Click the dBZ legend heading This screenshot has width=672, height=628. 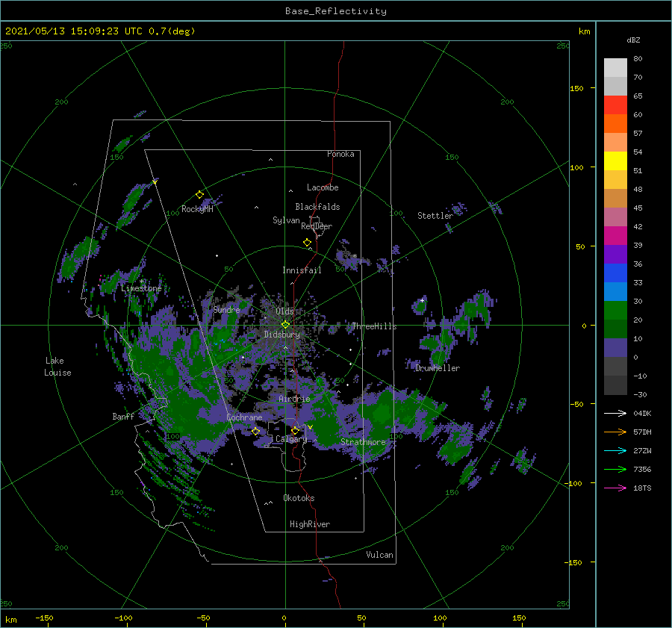click(633, 40)
